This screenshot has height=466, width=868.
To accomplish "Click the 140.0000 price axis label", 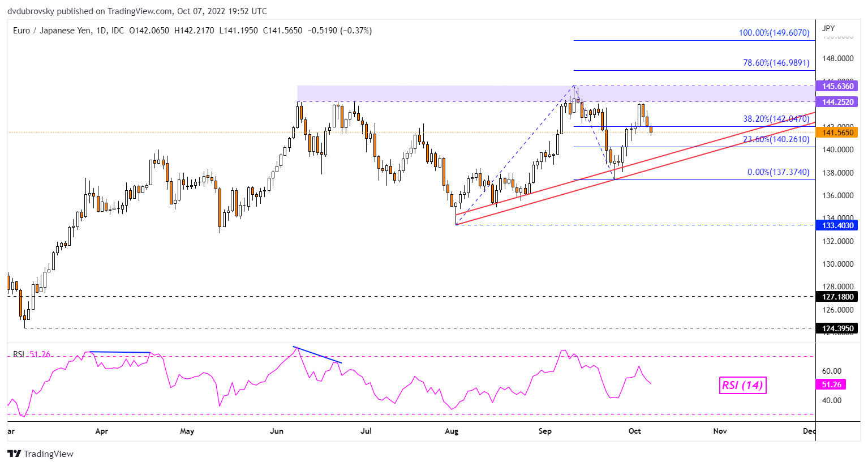I will tap(838, 149).
